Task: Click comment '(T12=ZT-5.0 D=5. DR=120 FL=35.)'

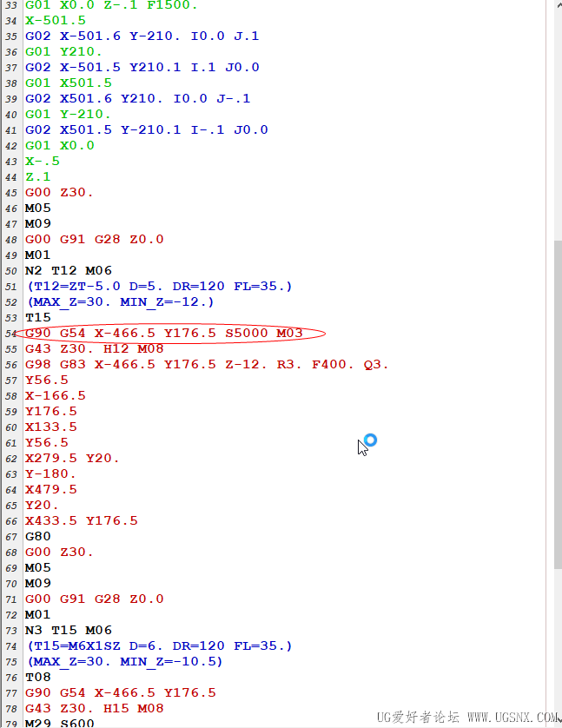Action: click(160, 287)
